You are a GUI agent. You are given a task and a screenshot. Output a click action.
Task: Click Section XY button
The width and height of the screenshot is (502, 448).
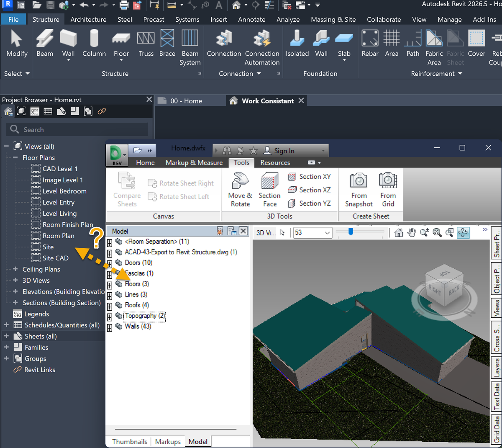point(310,177)
